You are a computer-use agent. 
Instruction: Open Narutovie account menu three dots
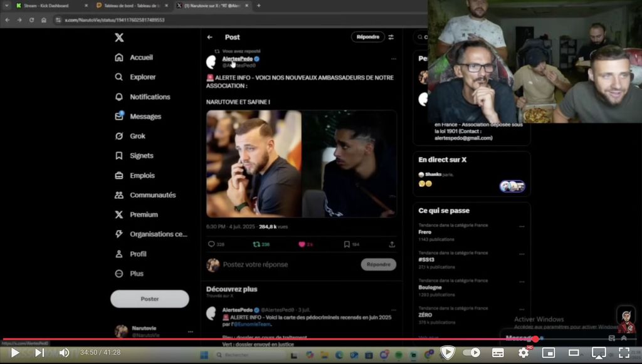pos(191,331)
